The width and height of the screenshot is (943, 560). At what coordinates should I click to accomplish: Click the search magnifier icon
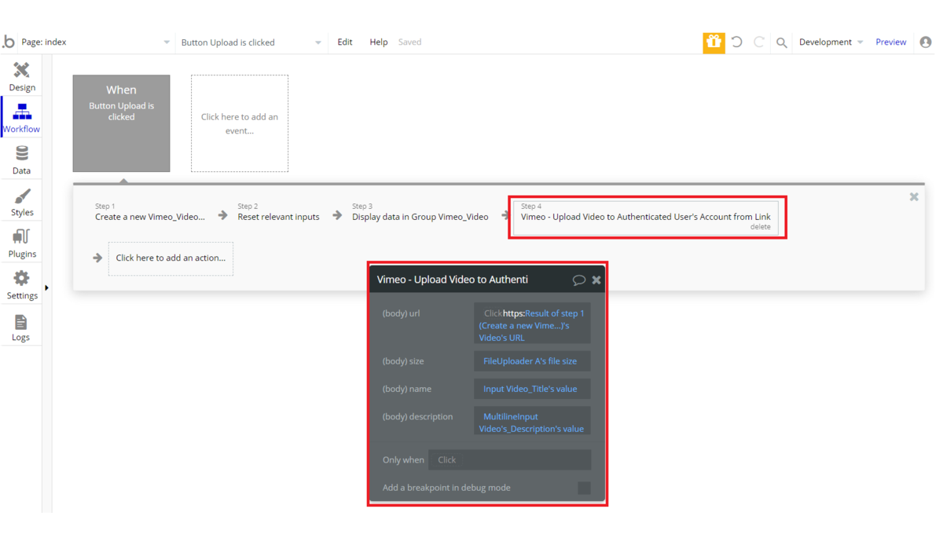[782, 43]
